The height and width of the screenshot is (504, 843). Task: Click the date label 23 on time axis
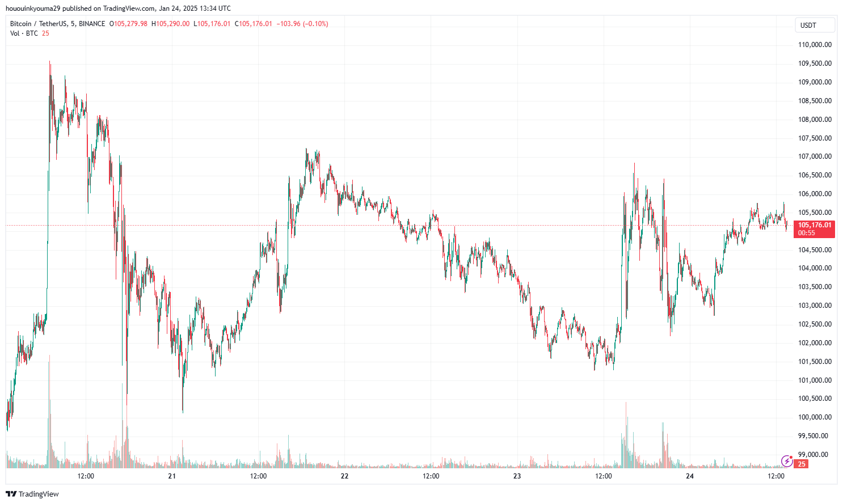(x=517, y=476)
